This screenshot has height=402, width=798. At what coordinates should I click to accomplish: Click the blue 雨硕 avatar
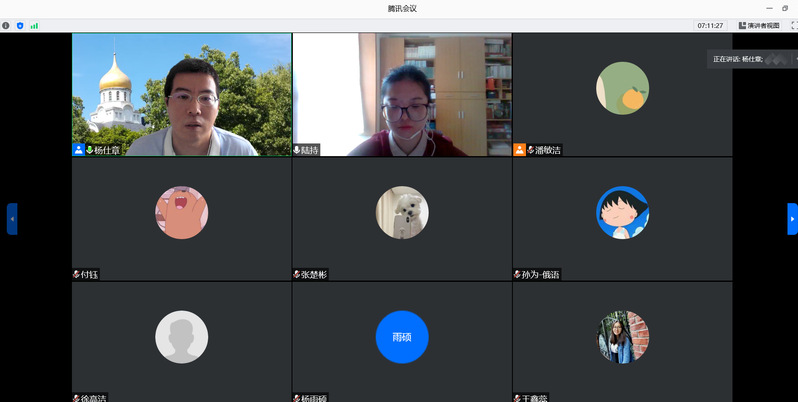pyautogui.click(x=401, y=337)
